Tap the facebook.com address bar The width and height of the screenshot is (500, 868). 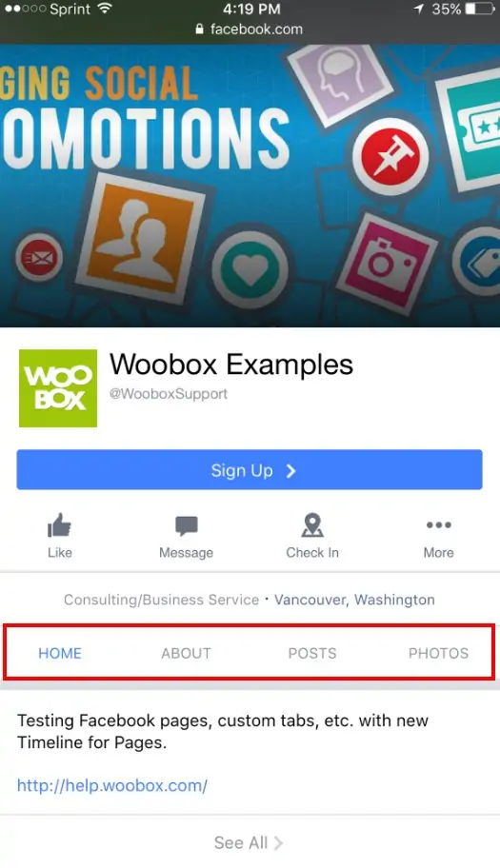[x=250, y=29]
